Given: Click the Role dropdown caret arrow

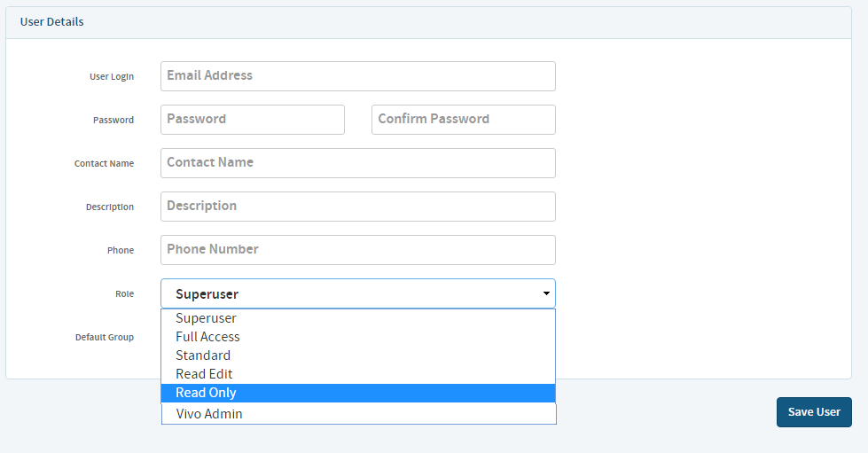Looking at the screenshot, I should tap(546, 293).
